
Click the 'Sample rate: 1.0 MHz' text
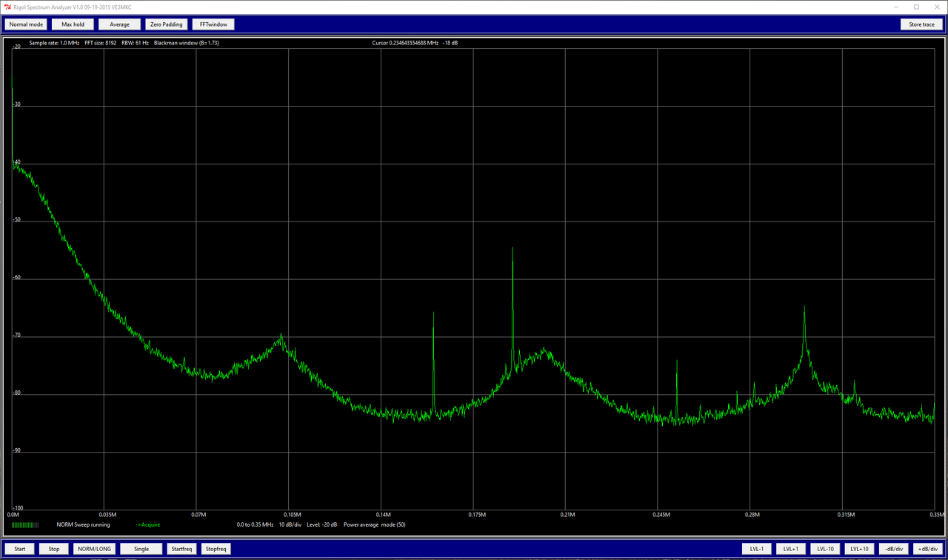click(54, 43)
